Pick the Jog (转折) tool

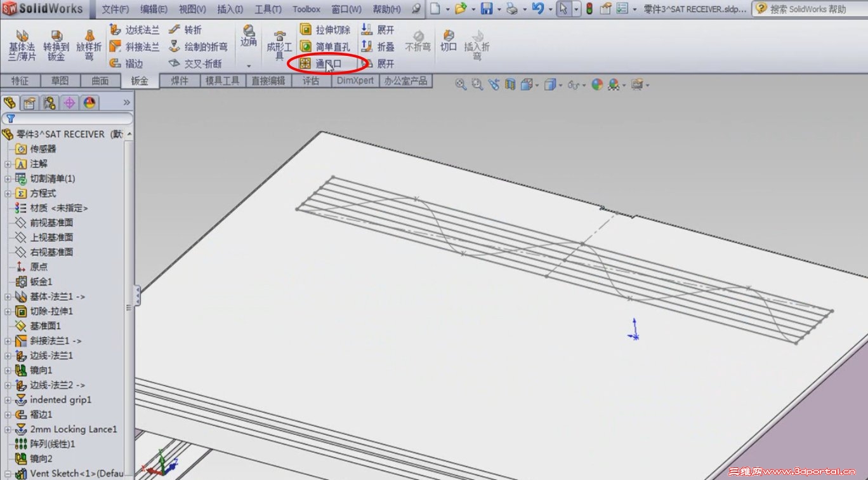tap(185, 30)
